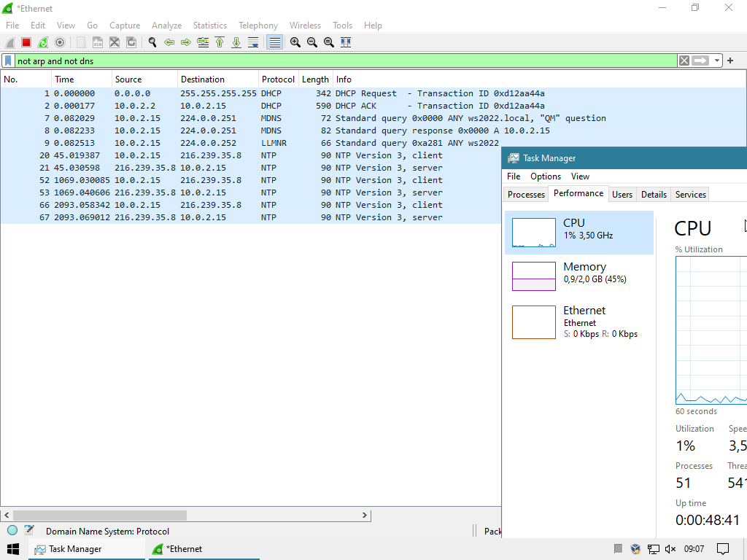
Task: Click the horizontal scrollbar left arrow
Action: [x=7, y=516]
